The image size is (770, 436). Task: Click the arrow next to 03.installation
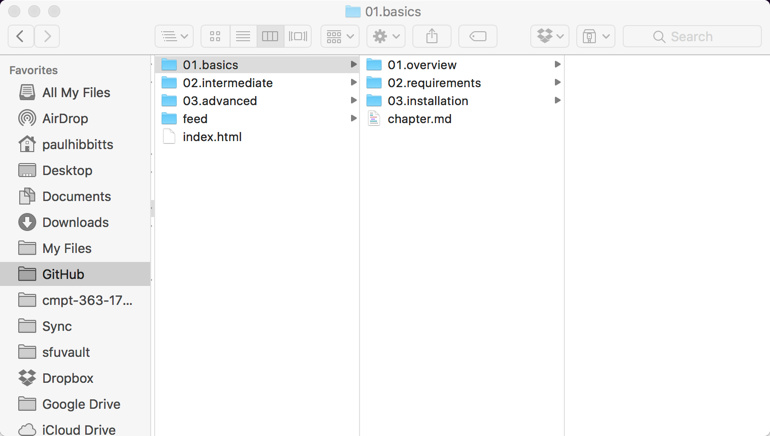[557, 100]
